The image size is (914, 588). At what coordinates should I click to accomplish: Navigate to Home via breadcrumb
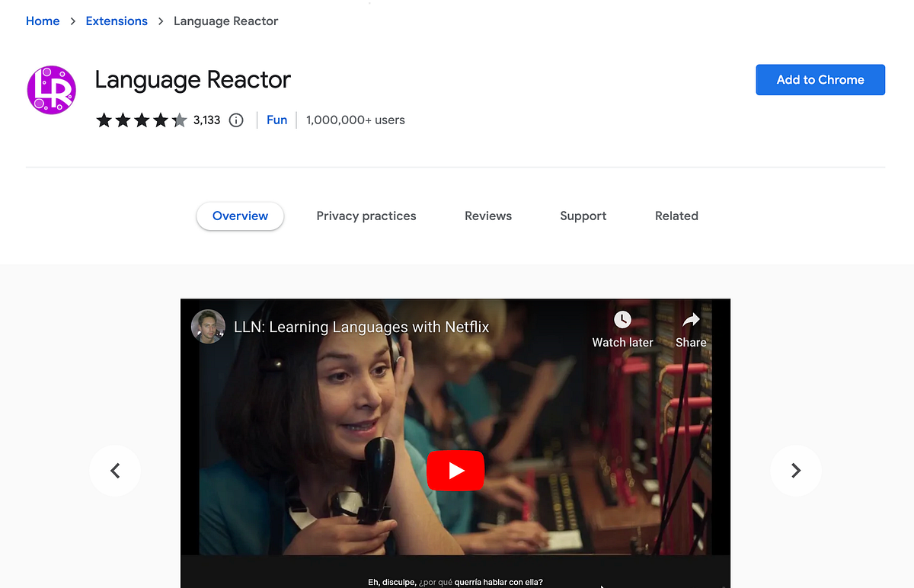[x=42, y=21]
